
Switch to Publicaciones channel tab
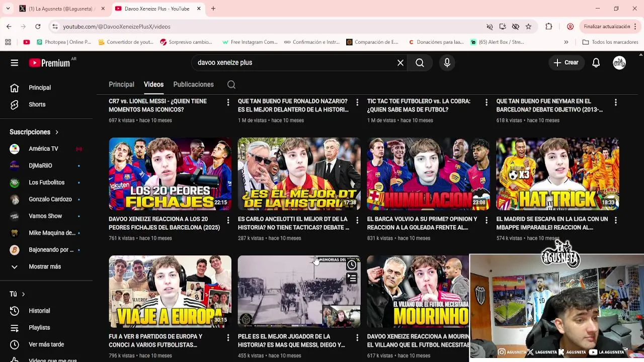pos(193,84)
